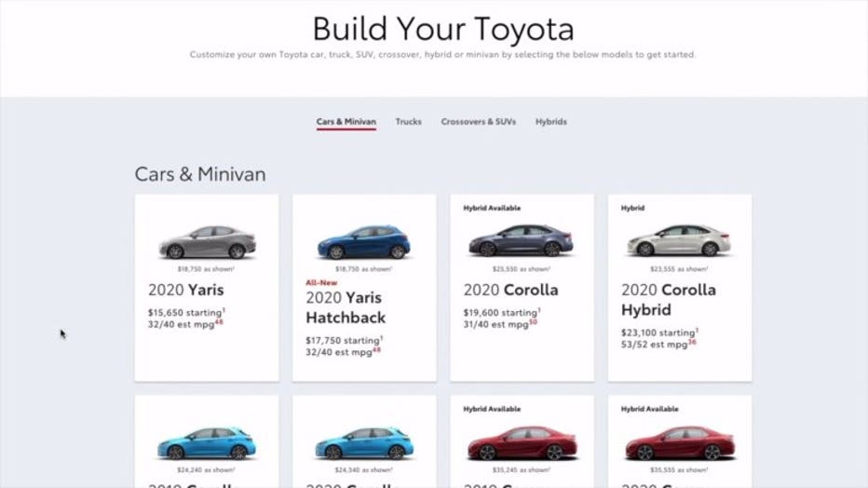The width and height of the screenshot is (868, 488).
Task: Click the "$24,340 as shown" text
Action: click(363, 470)
